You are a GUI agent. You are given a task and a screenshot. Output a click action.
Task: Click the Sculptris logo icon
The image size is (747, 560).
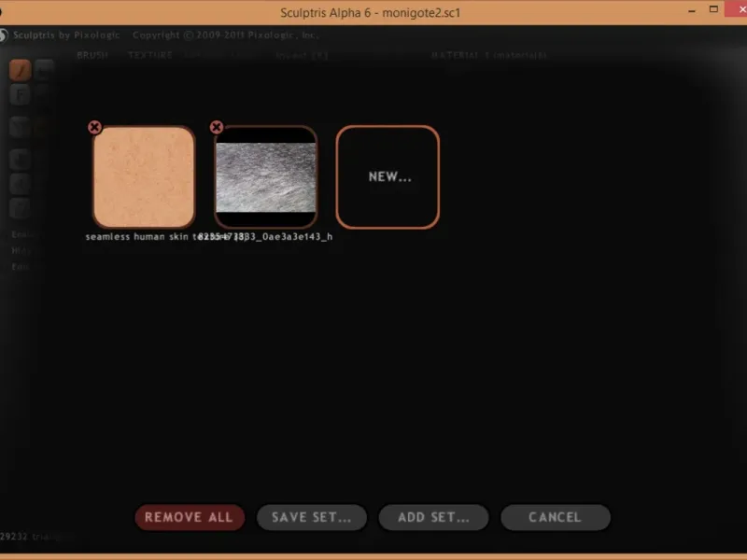tap(4, 35)
